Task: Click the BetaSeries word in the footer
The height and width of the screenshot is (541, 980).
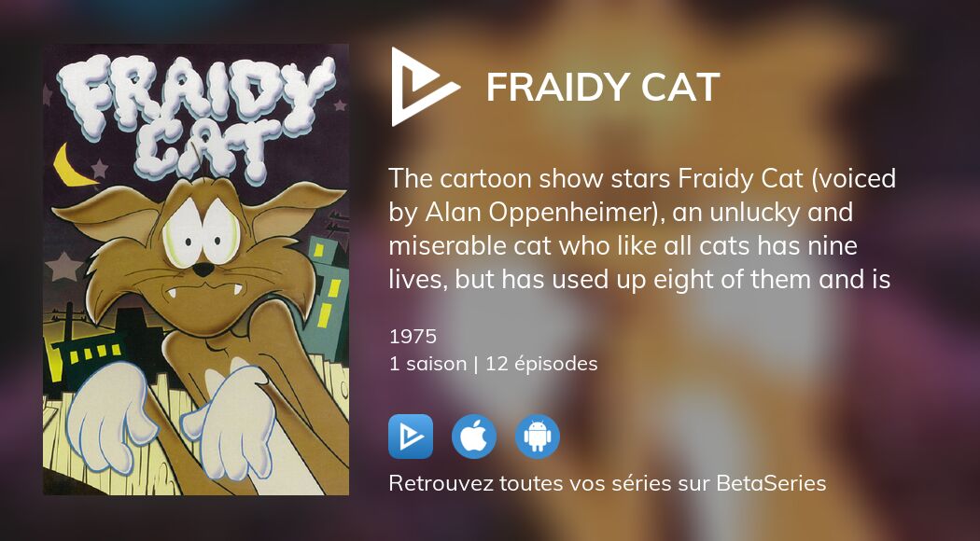Action: 770,483
